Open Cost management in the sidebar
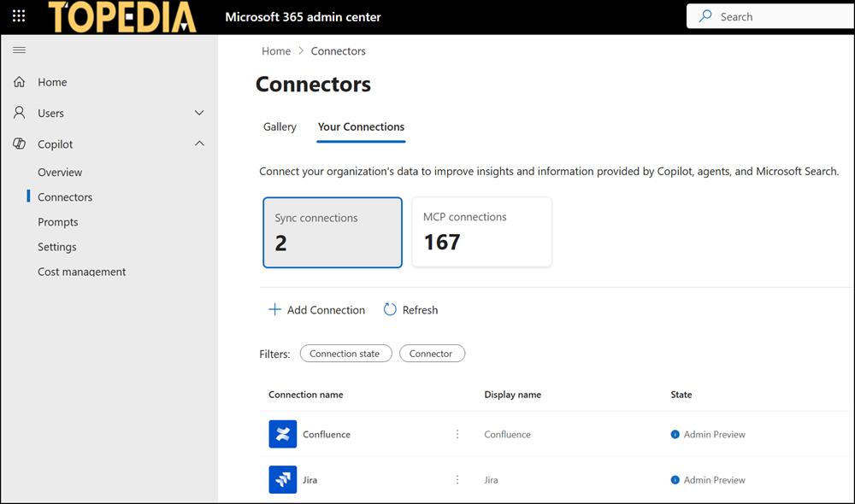The width and height of the screenshot is (855, 504). (x=81, y=272)
